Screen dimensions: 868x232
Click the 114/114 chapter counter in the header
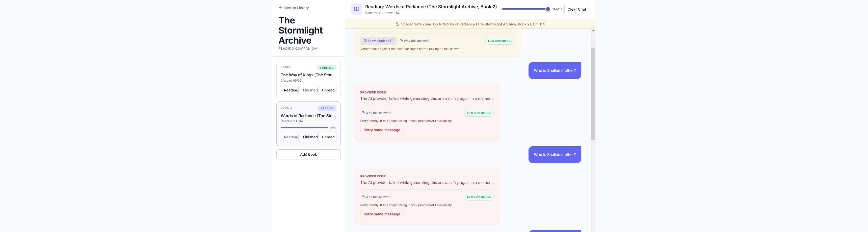[x=557, y=9]
